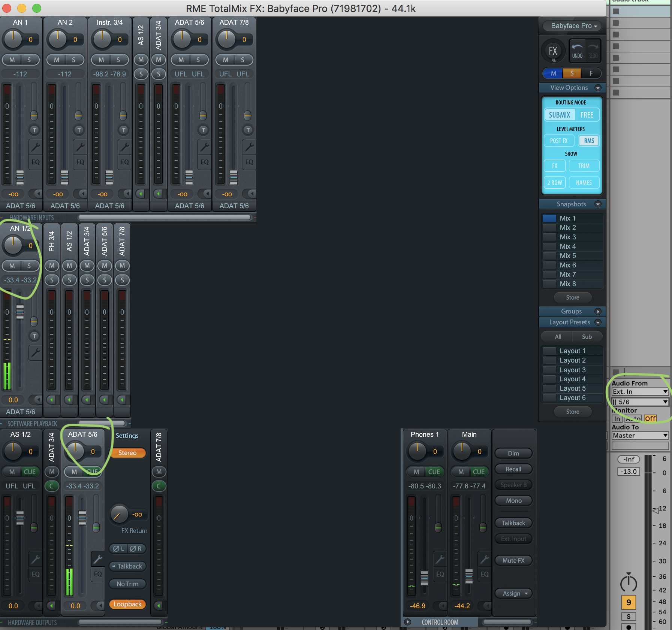Select the Mix 4 snapshot
672x630 pixels.
tap(572, 246)
